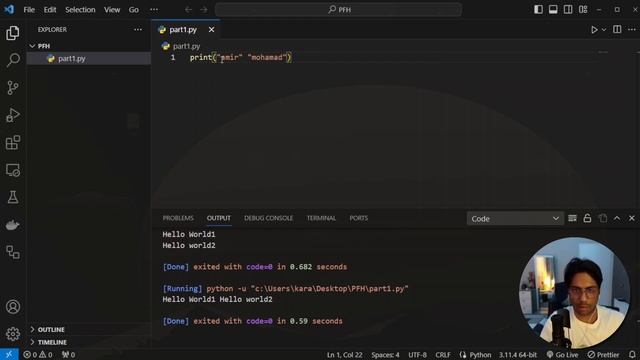Click part1.py breadcrumb in editor
Image resolution: width=640 pixels, height=360 pixels.
(x=181, y=46)
